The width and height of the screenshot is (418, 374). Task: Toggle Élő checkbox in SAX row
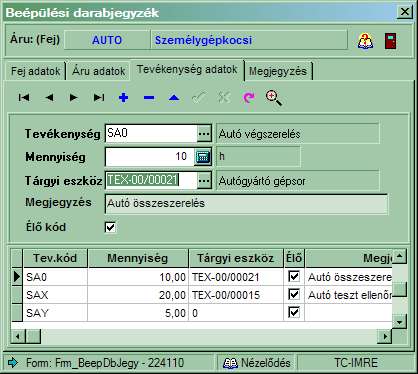(294, 294)
